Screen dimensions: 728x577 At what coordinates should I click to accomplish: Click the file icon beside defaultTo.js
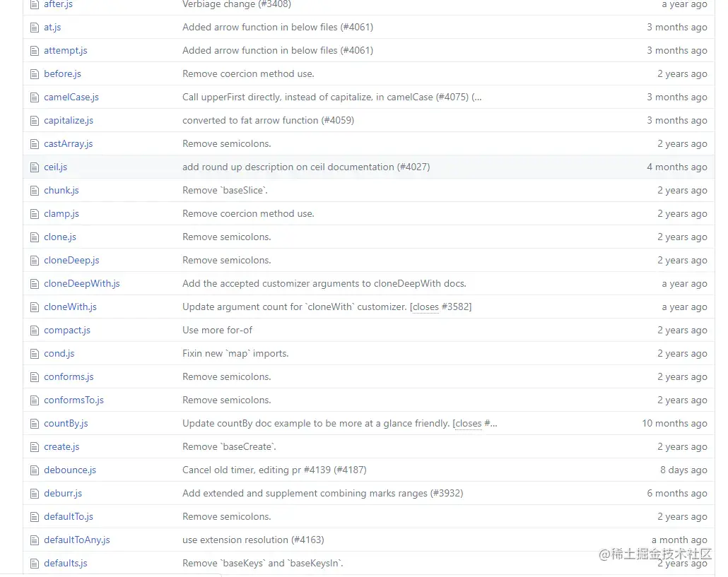pyautogui.click(x=35, y=517)
